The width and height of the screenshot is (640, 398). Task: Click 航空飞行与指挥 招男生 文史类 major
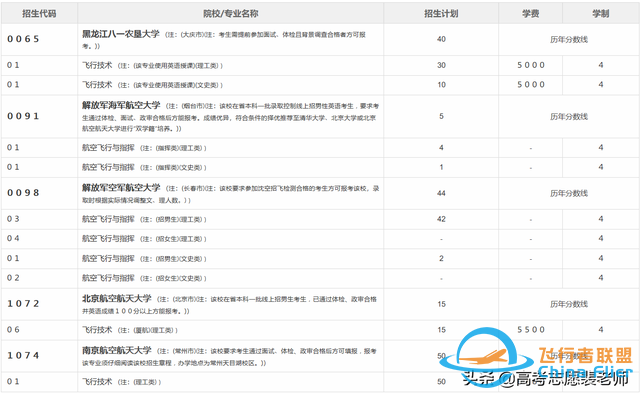pos(144,258)
